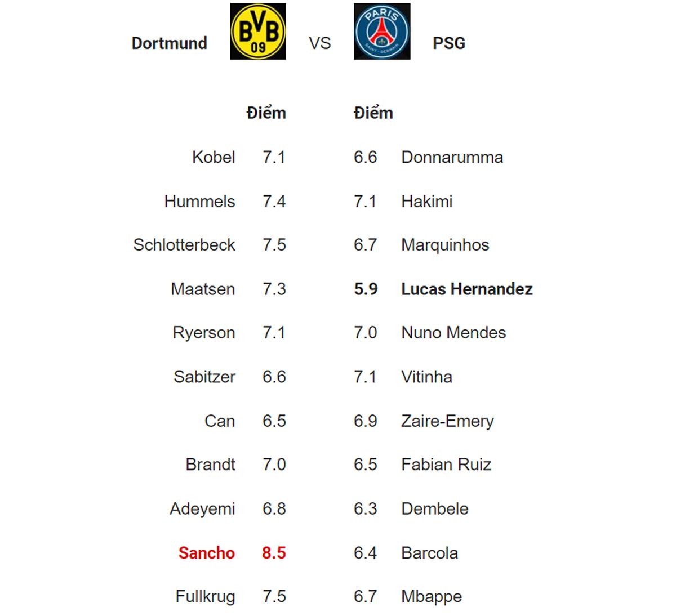Click Lucas Hernandez's 5.9 rating
Screen dimensions: 676x616
366,289
